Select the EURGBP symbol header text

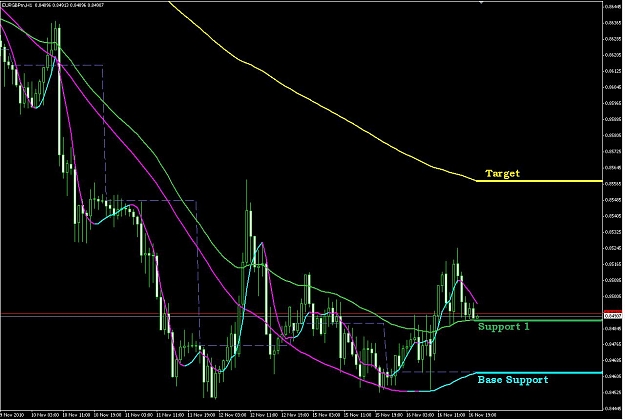pyautogui.click(x=53, y=5)
